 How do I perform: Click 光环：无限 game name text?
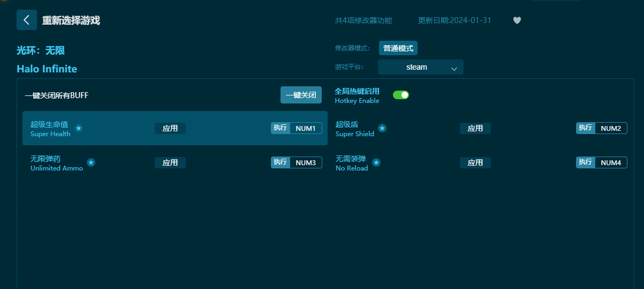click(x=41, y=50)
